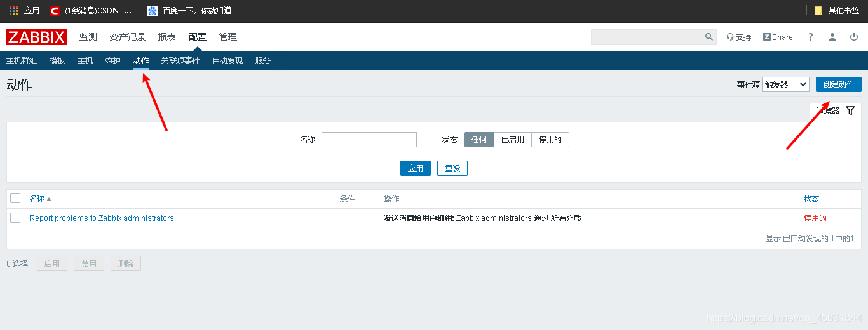Viewport: 868px width, 330px height.
Task: Open the 事件源 触发器 dropdown
Action: 785,84
